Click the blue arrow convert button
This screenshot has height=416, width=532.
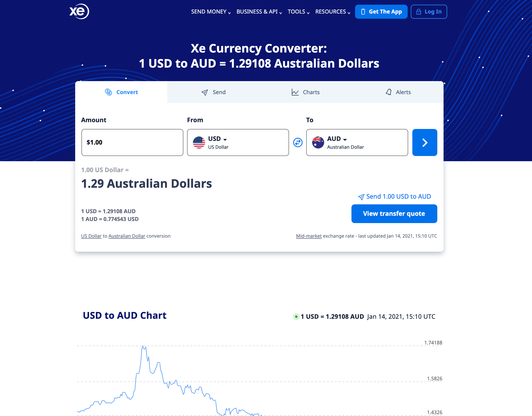pos(425,142)
